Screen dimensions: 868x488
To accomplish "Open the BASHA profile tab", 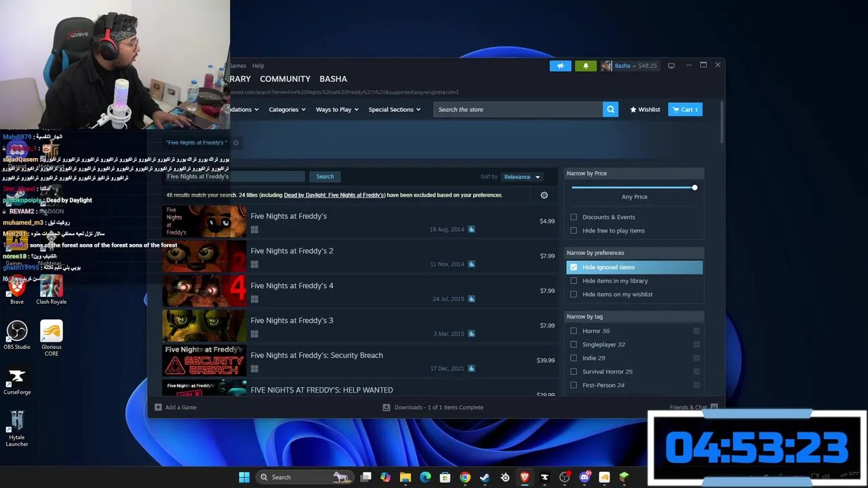I will pos(333,79).
